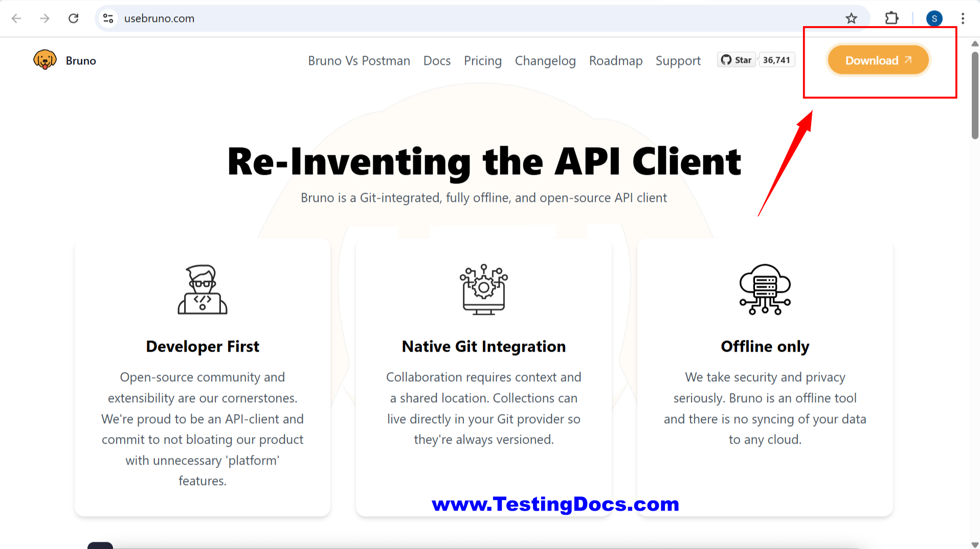Open the browser extensions puzzle icon
Viewport: 980px width, 549px height.
892,18
